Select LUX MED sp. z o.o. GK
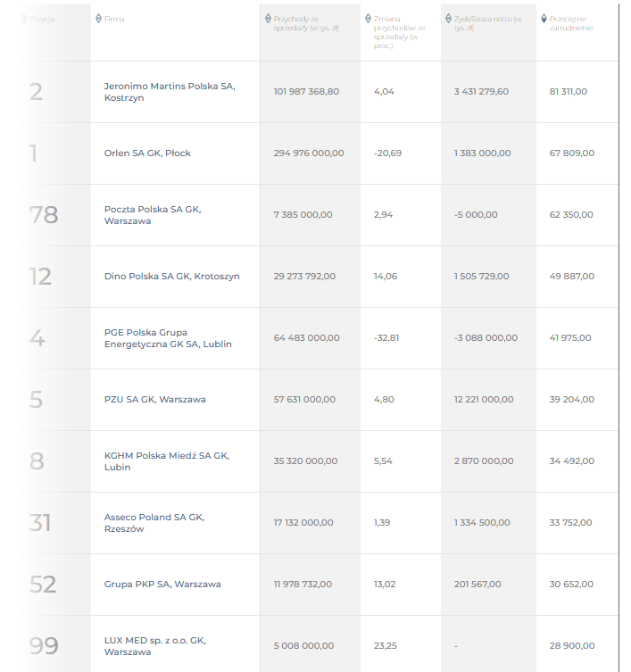631x672 pixels. coord(154,646)
